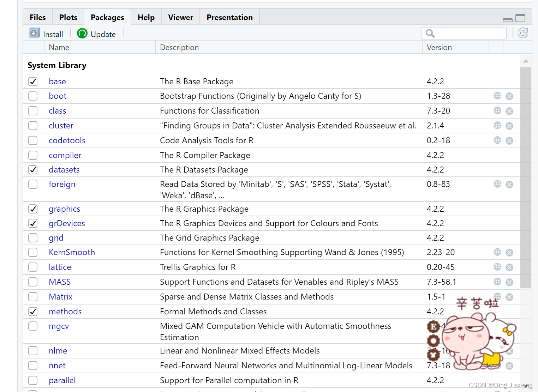The height and width of the screenshot is (392, 538).
Task: Open the codetools package link
Action: pyautogui.click(x=67, y=140)
